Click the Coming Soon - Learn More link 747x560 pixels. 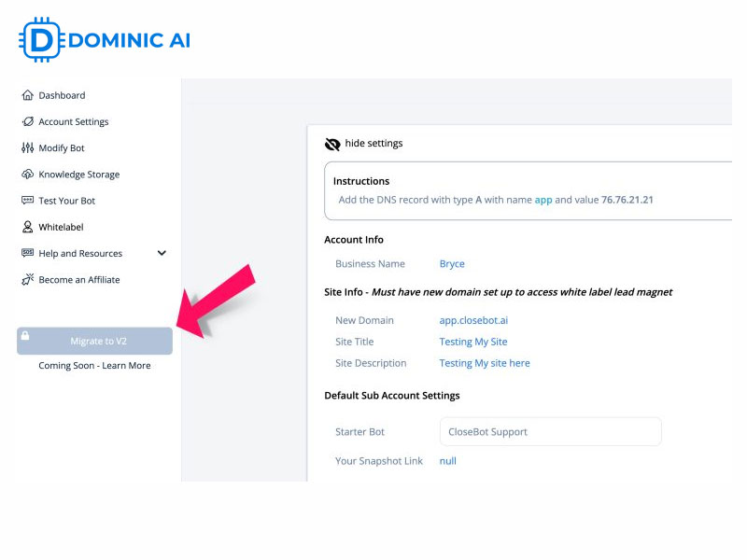94,365
